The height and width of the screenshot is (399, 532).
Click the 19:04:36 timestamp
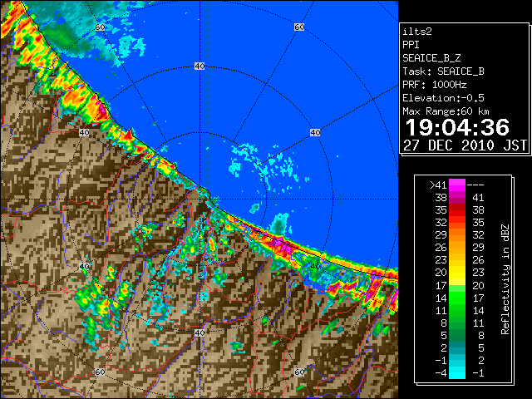click(457, 127)
